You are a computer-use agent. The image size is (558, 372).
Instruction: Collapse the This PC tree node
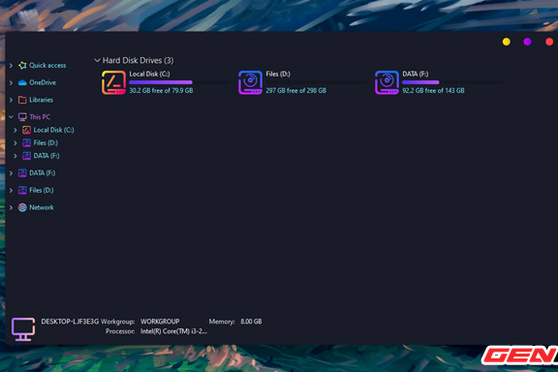[x=11, y=117]
